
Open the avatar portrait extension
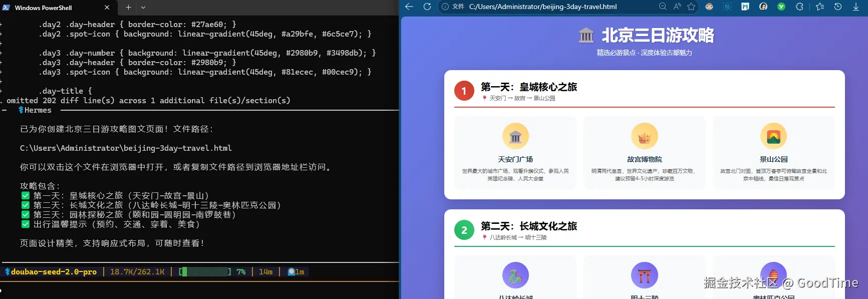click(763, 7)
